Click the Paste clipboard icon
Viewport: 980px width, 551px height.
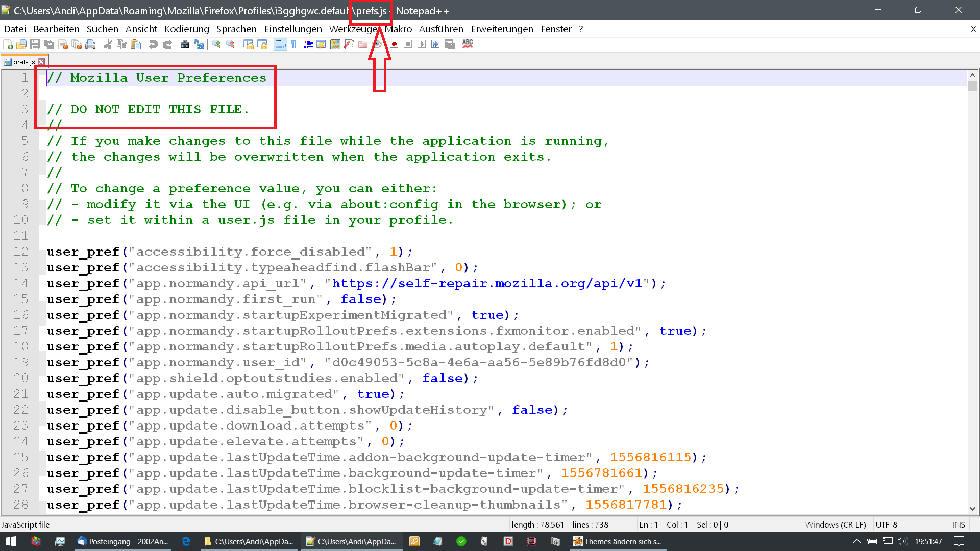click(136, 45)
